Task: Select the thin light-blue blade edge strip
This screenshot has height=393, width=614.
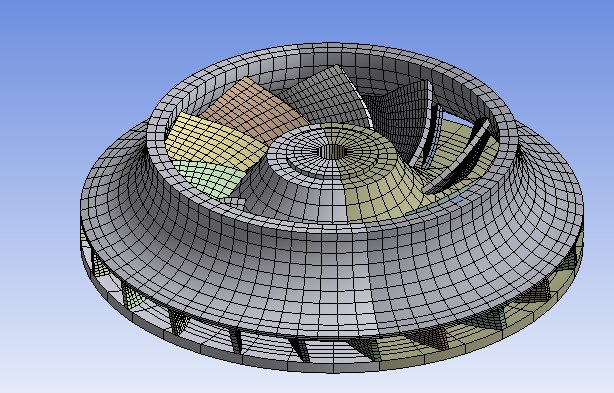Action: coord(433,138)
